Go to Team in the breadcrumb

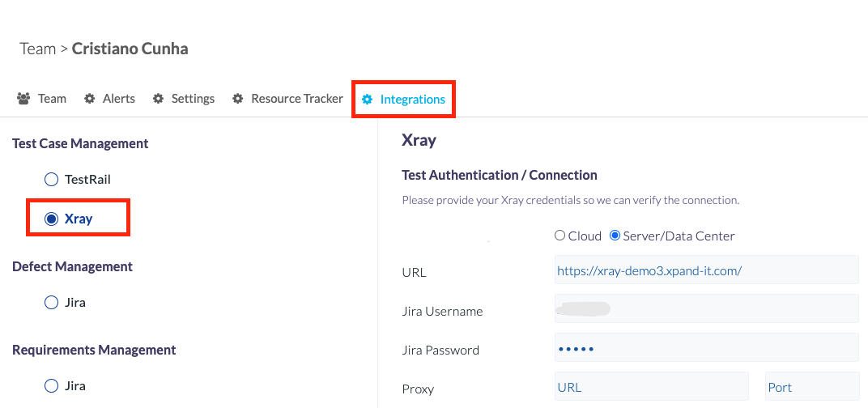(37, 49)
